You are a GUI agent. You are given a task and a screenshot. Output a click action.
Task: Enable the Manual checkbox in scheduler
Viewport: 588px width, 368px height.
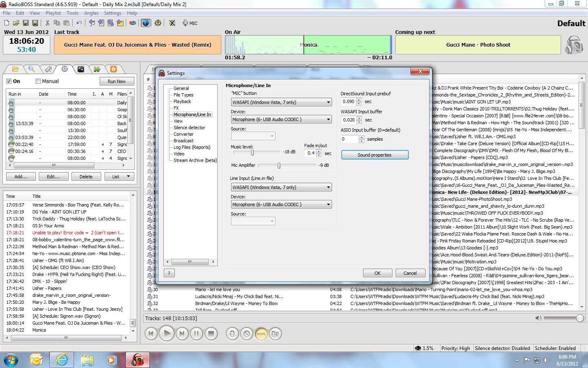click(38, 81)
